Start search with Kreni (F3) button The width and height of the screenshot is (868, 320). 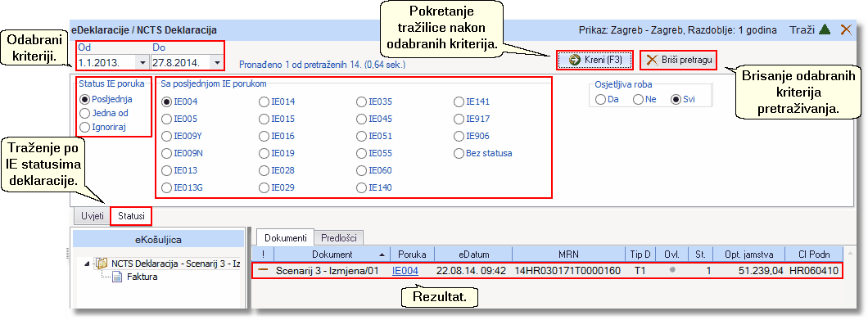pyautogui.click(x=594, y=60)
